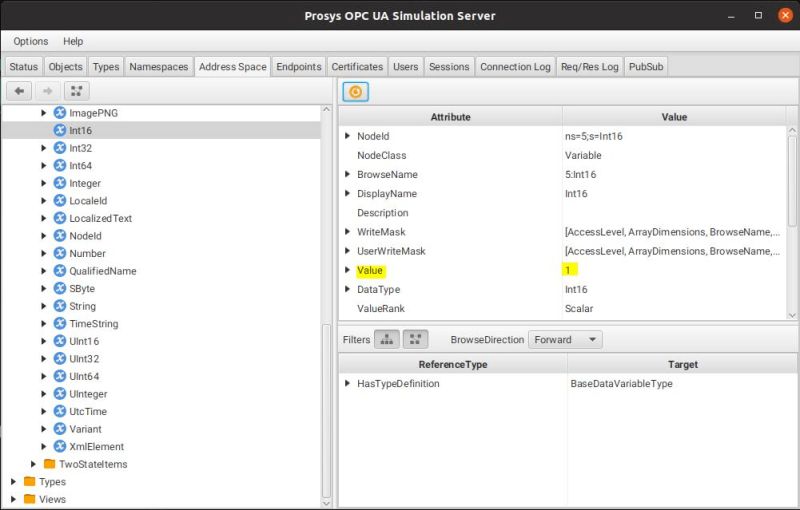Switch to the Status tab
The width and height of the screenshot is (800, 510).
click(x=23, y=67)
